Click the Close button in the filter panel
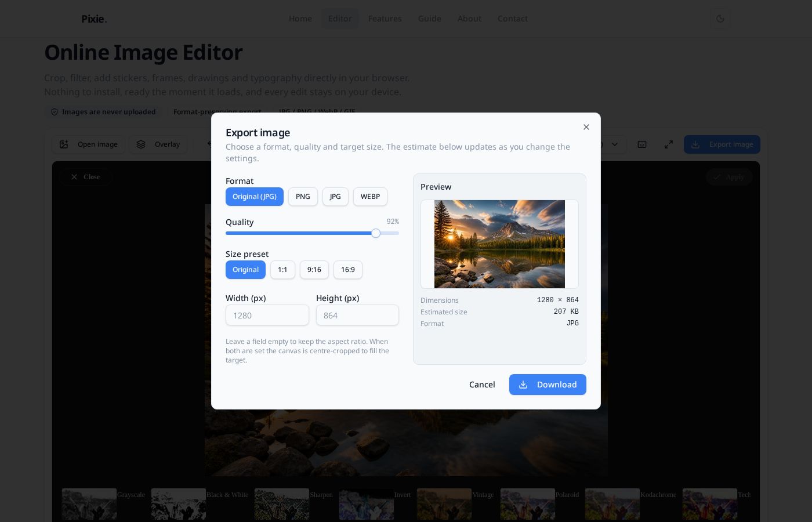 pyautogui.click(x=85, y=177)
